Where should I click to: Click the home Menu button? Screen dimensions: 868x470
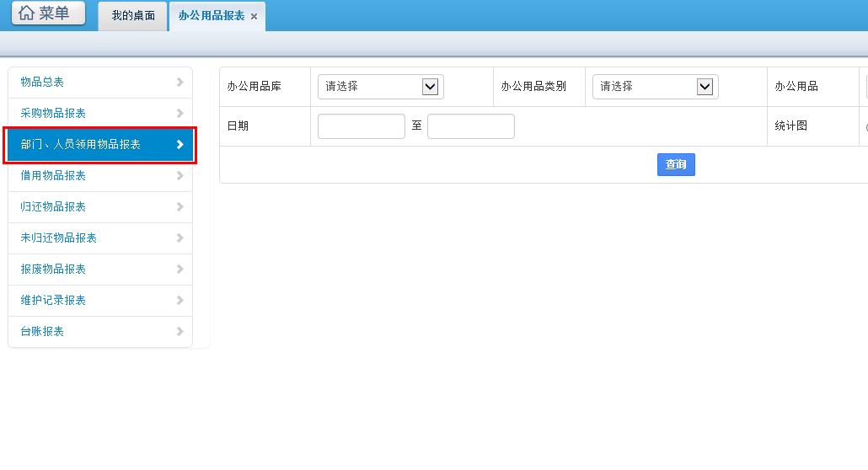pos(48,13)
